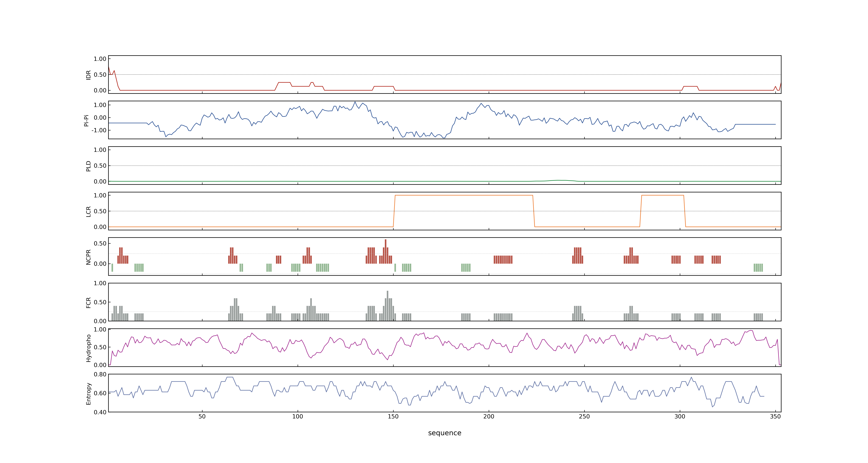
Task: Click the 0.50 tick on PLD axis
Action: tap(100, 165)
